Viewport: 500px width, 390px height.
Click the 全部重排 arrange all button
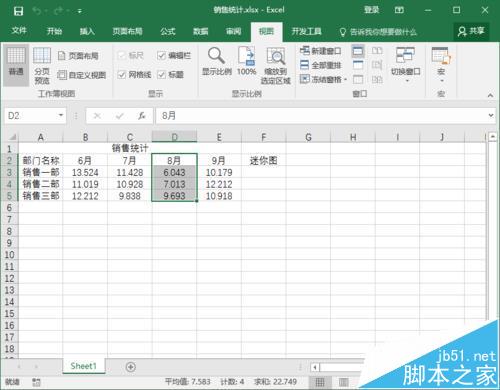[320, 65]
